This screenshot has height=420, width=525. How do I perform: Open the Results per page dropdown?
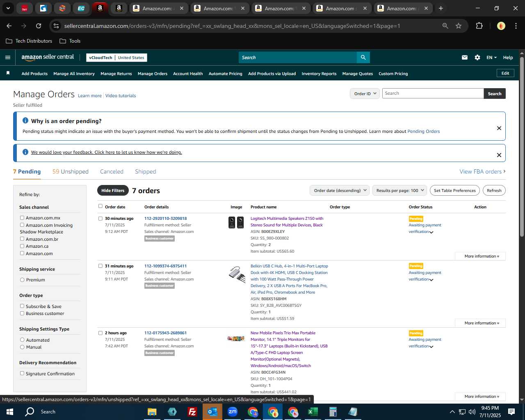point(400,190)
